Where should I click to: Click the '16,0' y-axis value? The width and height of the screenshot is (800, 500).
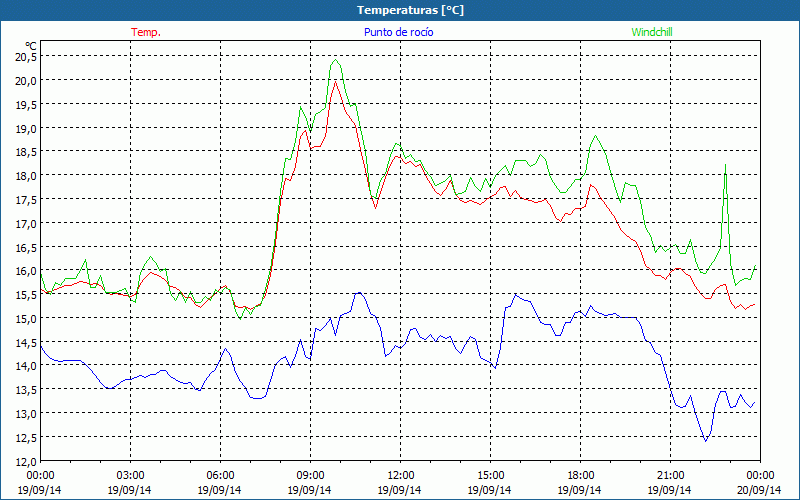[x=26, y=271]
